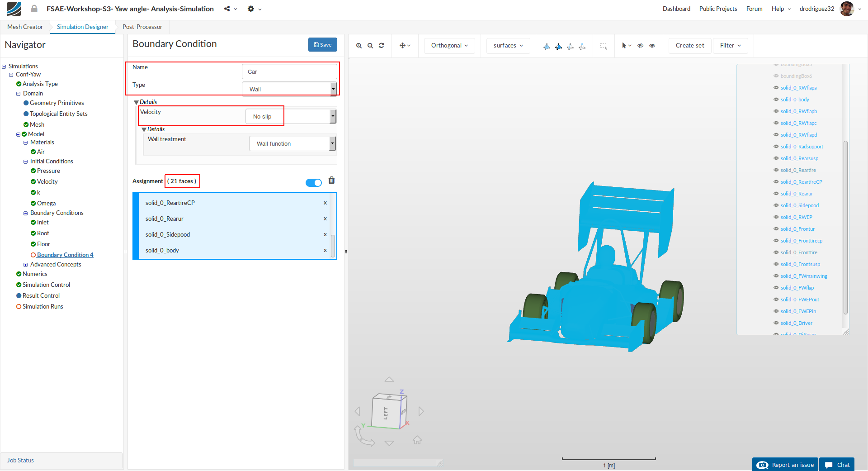868x471 pixels.
Task: Open the Dashboard page
Action: tap(676, 9)
